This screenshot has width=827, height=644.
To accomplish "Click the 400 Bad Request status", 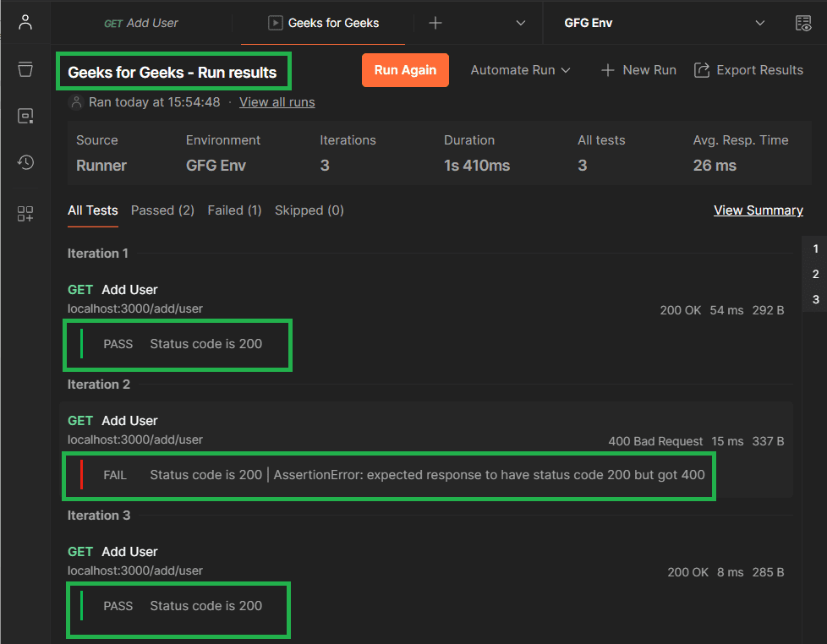I will [x=655, y=441].
